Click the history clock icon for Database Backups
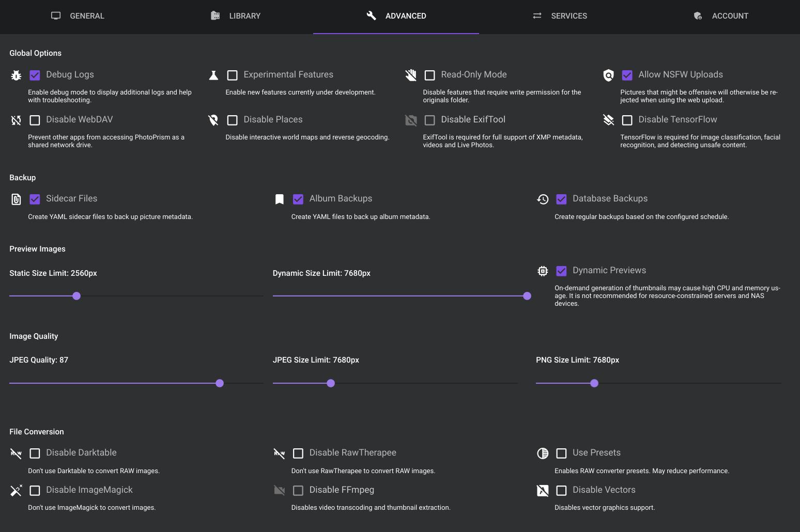Screen dimensions: 800x532 [x=543, y=199]
